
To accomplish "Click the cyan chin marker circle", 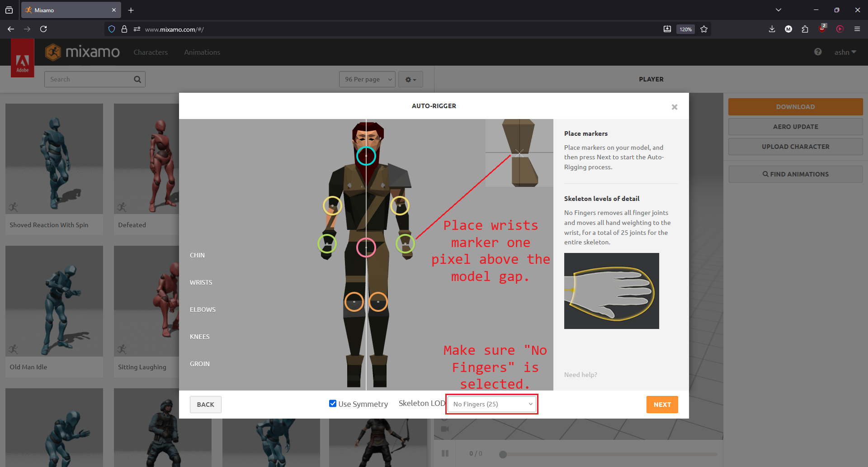I will (x=366, y=156).
